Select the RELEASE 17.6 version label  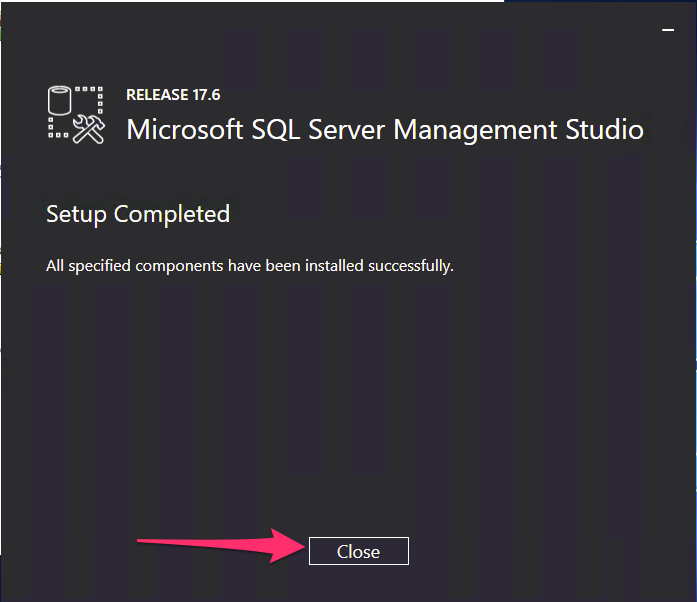click(x=173, y=95)
